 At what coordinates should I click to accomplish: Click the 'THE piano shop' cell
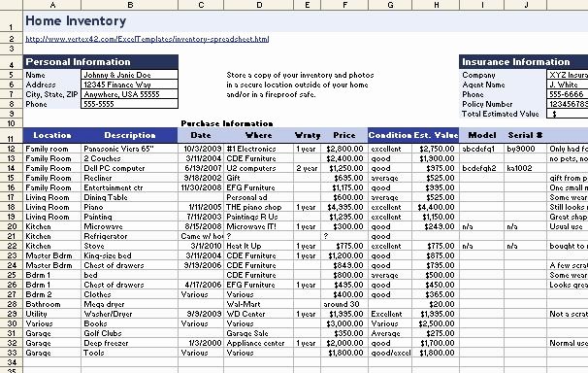point(259,207)
